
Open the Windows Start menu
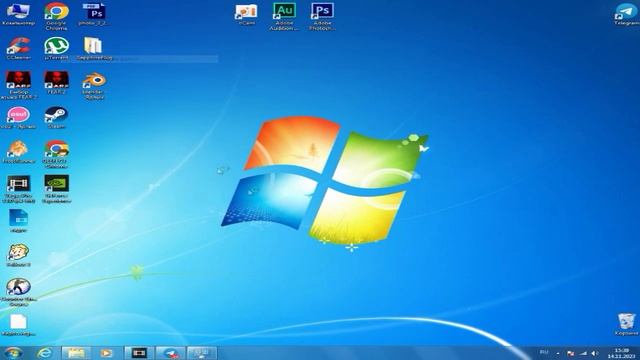tap(13, 353)
